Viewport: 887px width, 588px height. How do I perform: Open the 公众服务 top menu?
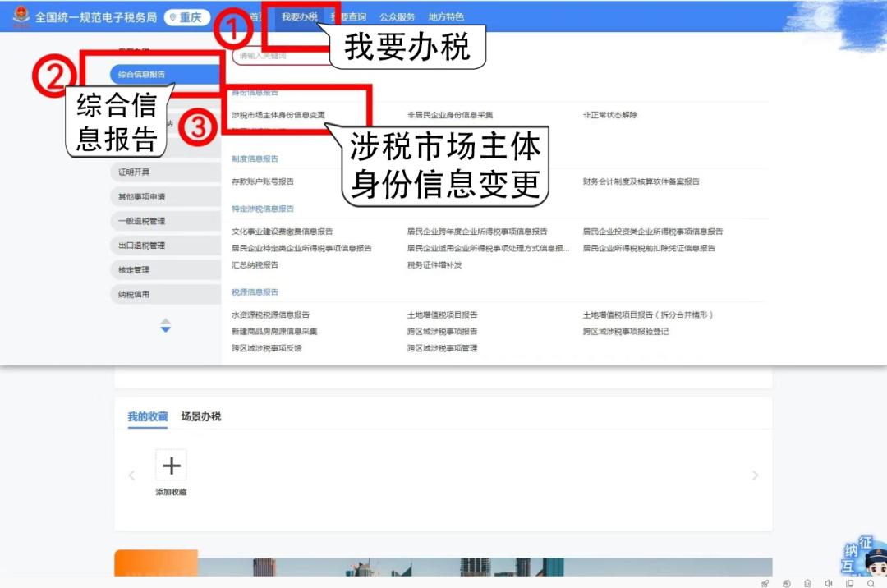coord(397,17)
